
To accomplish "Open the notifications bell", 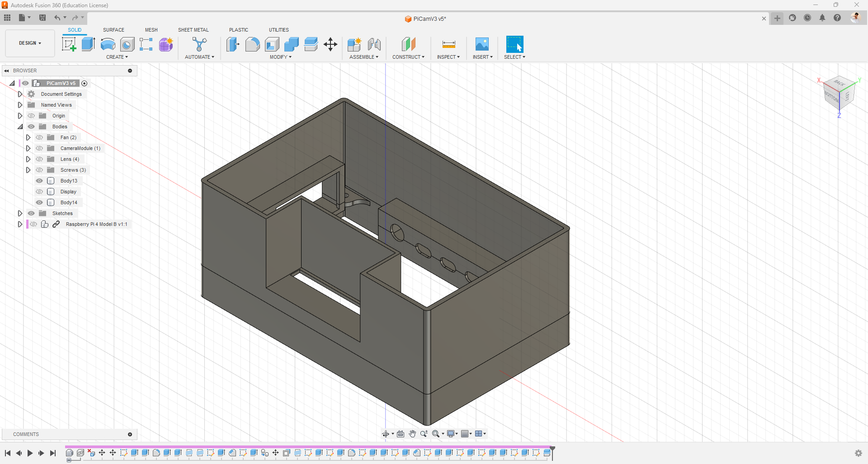I will 822,18.
